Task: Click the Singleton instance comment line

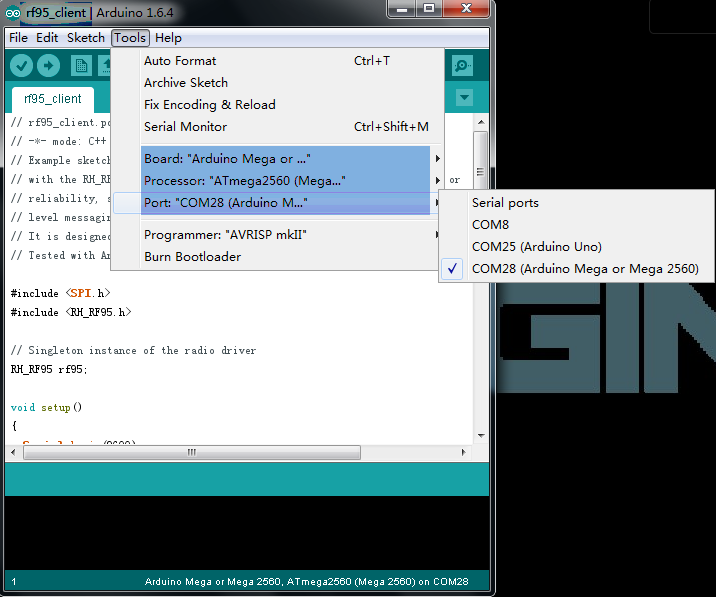Action: pos(133,350)
